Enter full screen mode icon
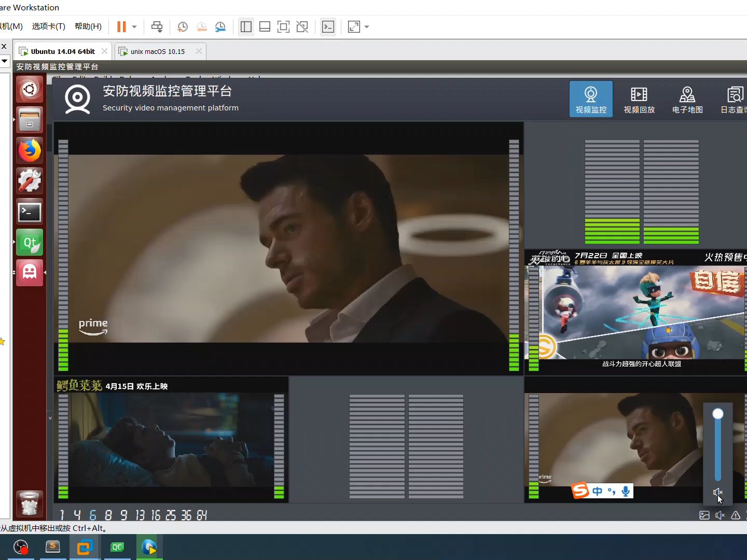Viewport: 747px width, 560px height. [283, 27]
